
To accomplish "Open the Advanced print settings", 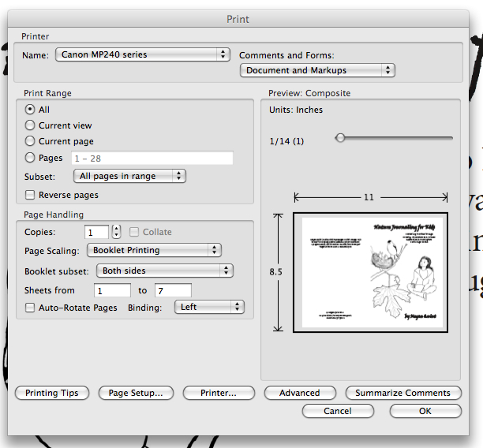I will [x=300, y=393].
